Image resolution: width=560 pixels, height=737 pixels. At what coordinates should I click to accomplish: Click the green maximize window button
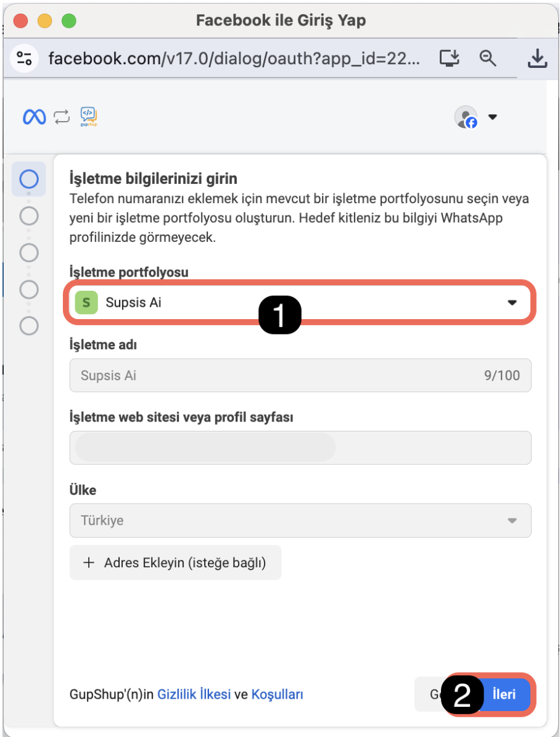(69, 21)
